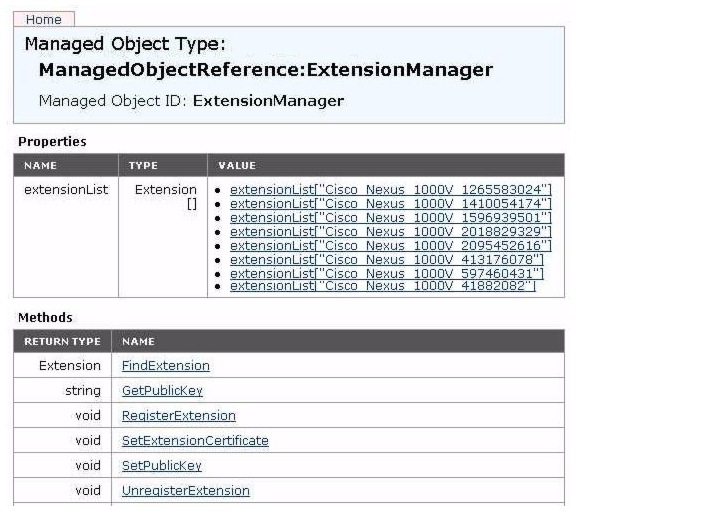713x519 pixels.
Task: Click the RETURN TYPE column header
Action: point(62,341)
